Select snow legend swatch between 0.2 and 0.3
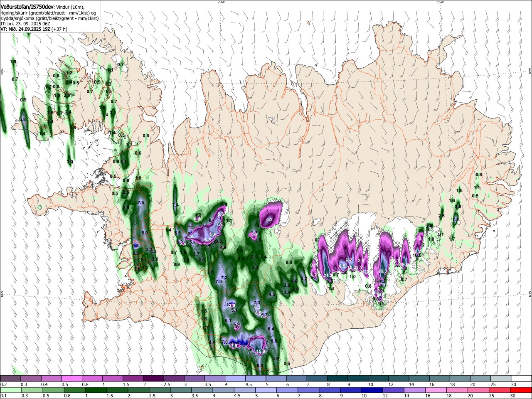The height and width of the screenshot is (399, 532). pyautogui.click(x=10, y=378)
